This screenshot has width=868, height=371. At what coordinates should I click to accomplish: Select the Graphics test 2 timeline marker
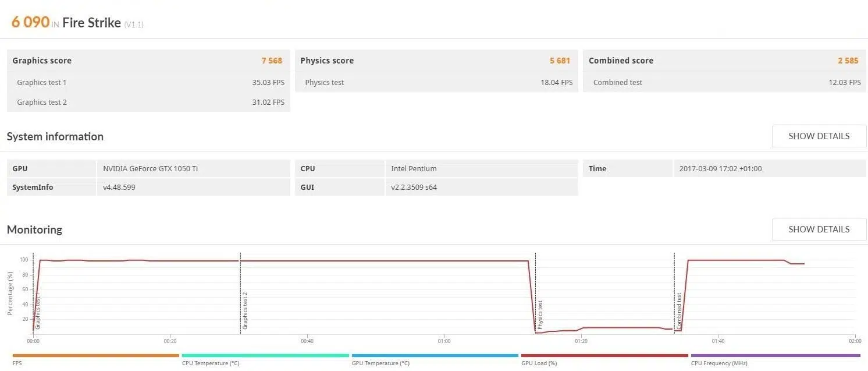click(245, 312)
